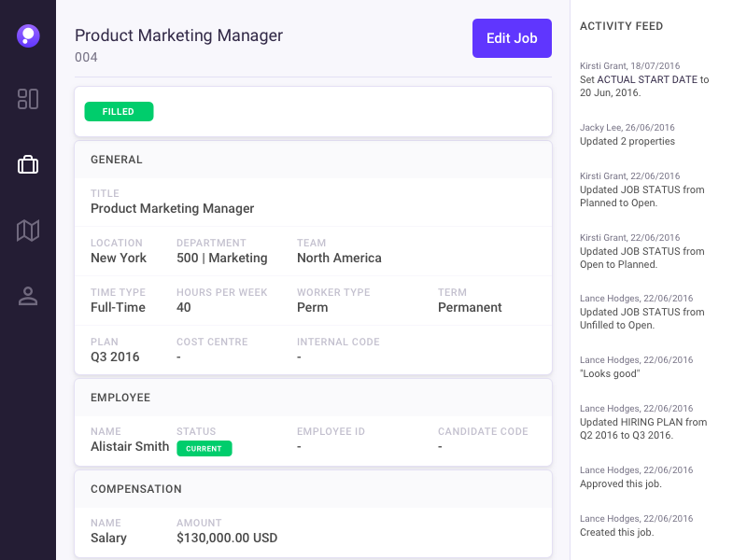The height and width of the screenshot is (560, 747).
Task: Open the person profile icon in sidebar
Action: coord(28,296)
